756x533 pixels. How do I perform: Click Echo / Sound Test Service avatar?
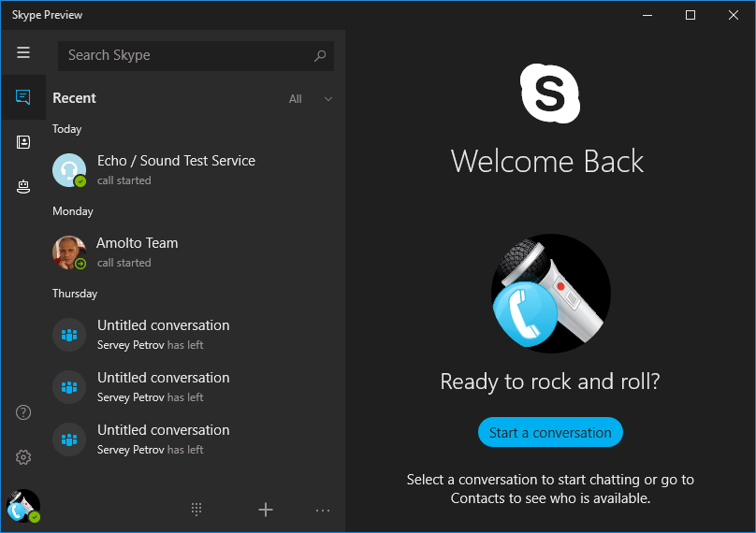69,170
